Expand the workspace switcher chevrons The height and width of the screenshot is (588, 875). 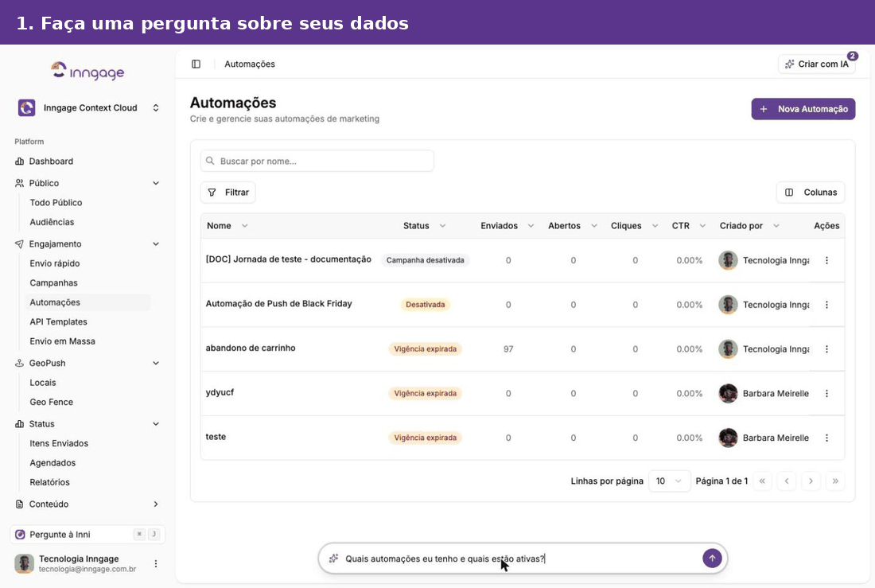156,107
